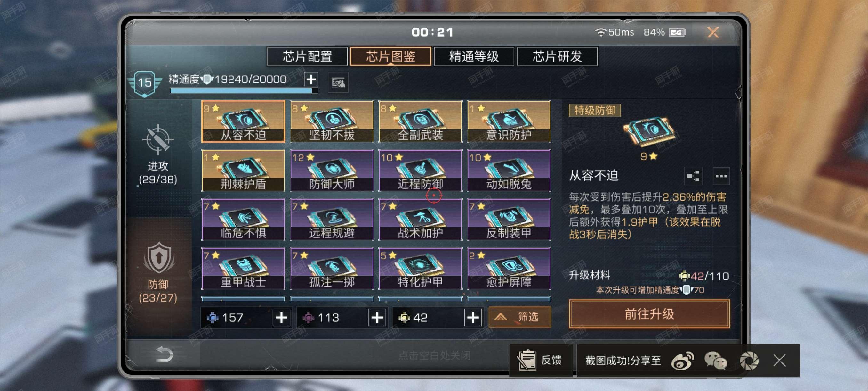868x391 pixels.
Task: Select the 防御 defense chip category
Action: coord(158,272)
